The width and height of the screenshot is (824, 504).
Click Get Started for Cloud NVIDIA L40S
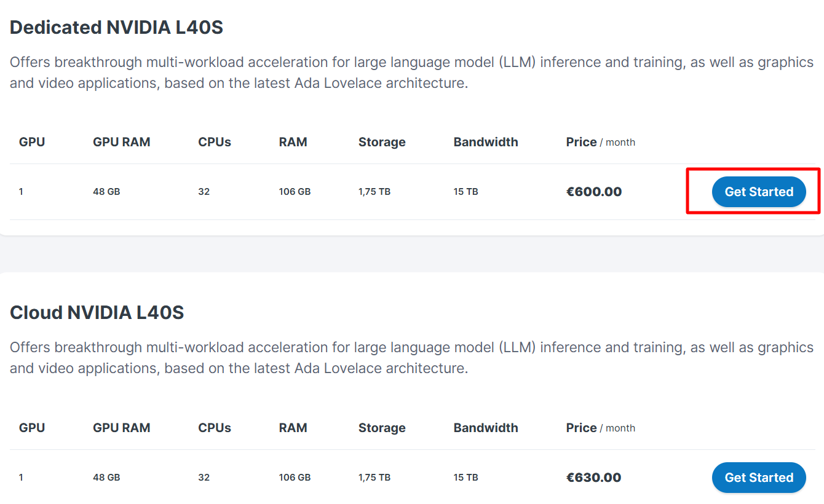coord(759,478)
